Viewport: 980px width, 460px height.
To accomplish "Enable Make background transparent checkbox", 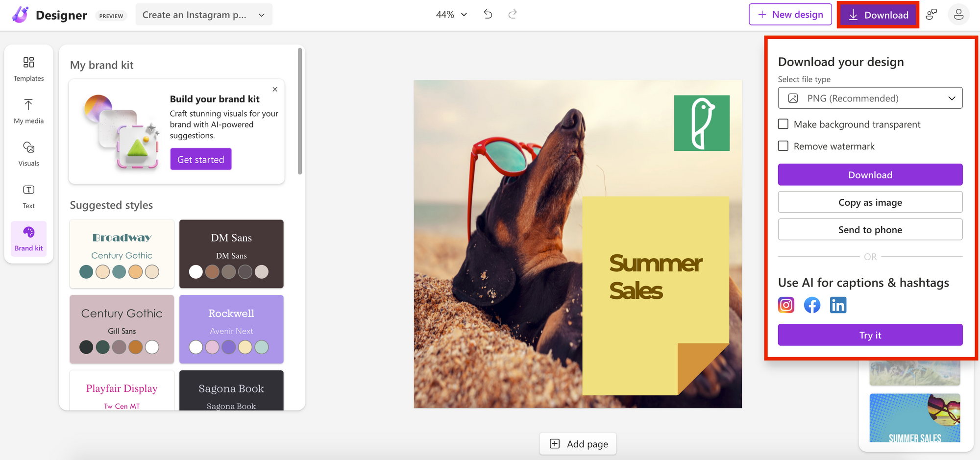I will coord(783,124).
